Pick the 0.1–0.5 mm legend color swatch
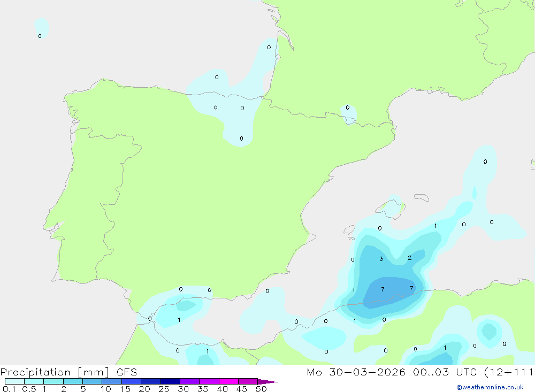 (14, 381)
